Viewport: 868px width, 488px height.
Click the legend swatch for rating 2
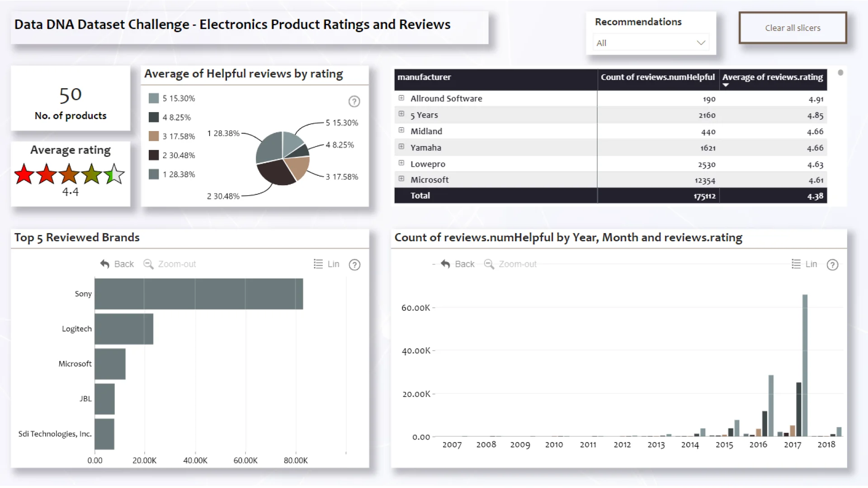tap(154, 155)
